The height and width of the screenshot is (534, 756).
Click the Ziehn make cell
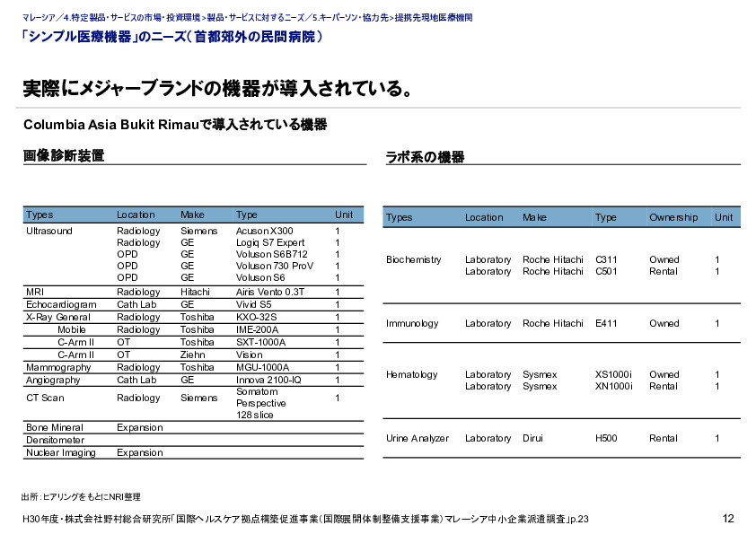[x=192, y=355]
